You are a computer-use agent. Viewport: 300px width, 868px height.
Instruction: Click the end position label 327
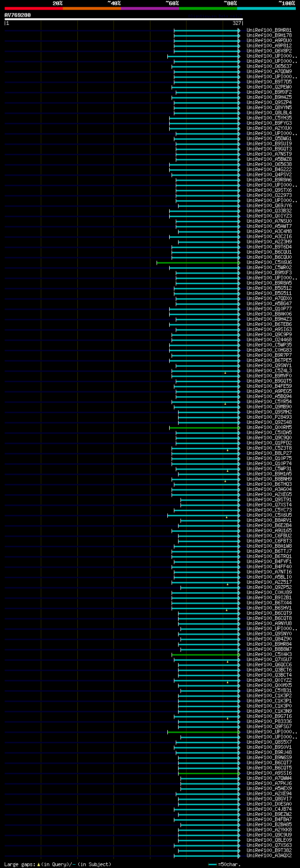tap(237, 23)
